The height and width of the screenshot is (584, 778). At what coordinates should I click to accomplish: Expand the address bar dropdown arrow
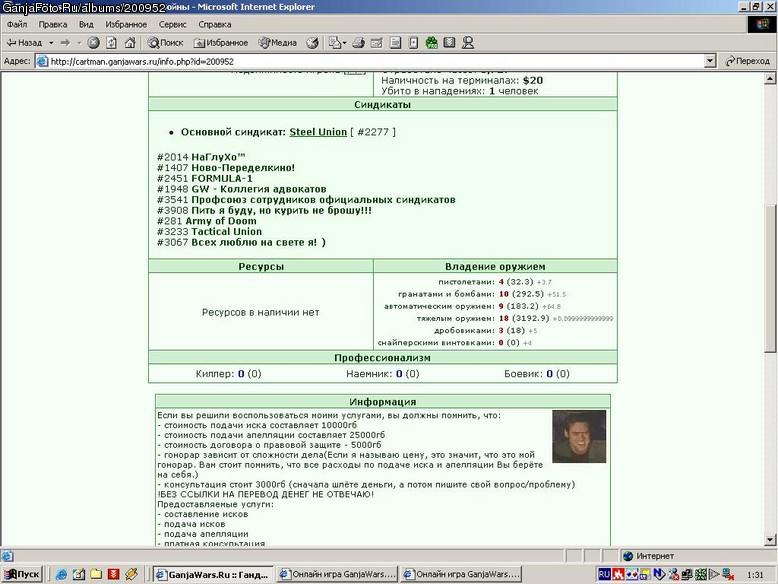tap(710, 61)
